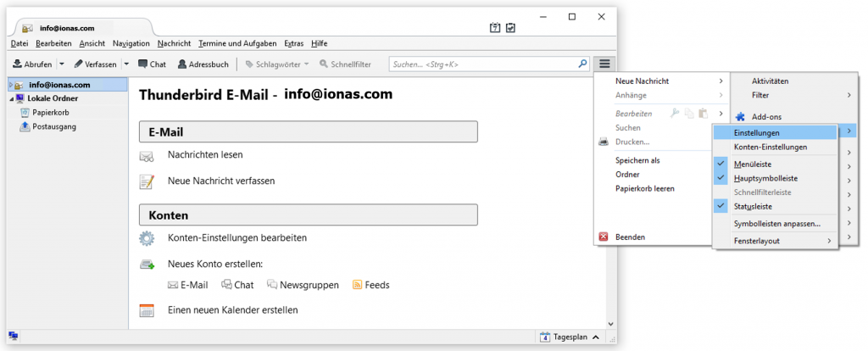Click the Konten-Einstellungen bearbeiten link
This screenshot has width=868, height=351.
click(237, 237)
